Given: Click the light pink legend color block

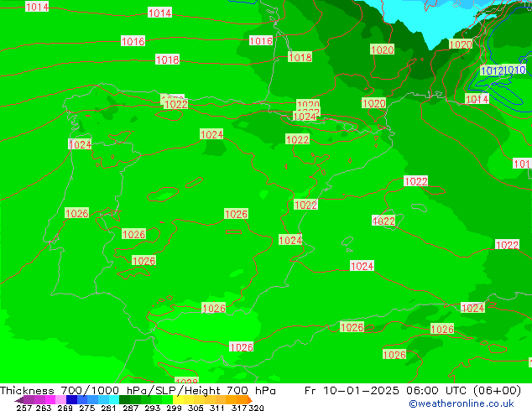Looking at the screenshot, I should (60, 399).
